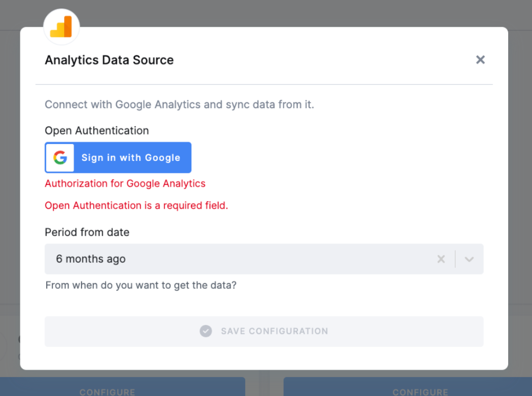Toggle the Open Authentication via Google sign-in
The image size is (532, 396).
point(118,158)
